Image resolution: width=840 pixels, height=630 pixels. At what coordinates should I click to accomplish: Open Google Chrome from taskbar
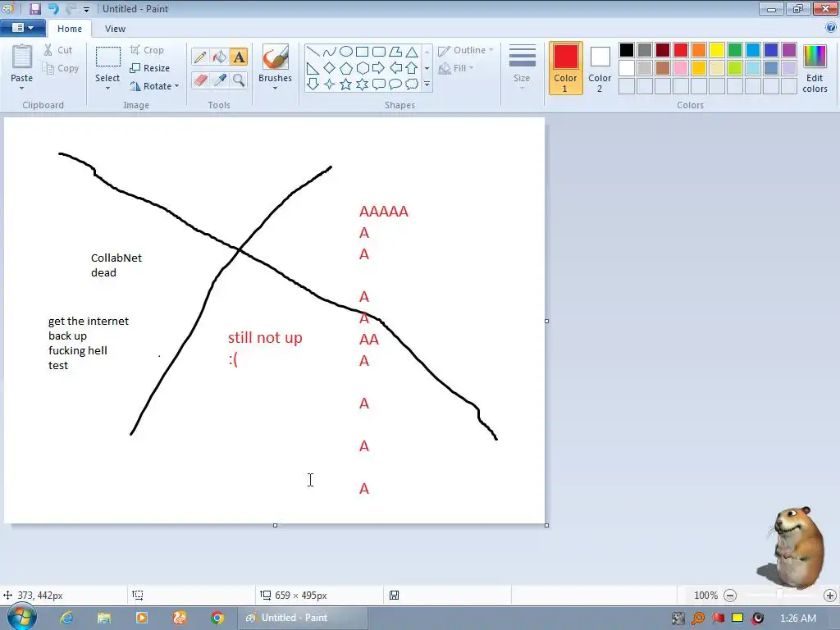pyautogui.click(x=217, y=618)
